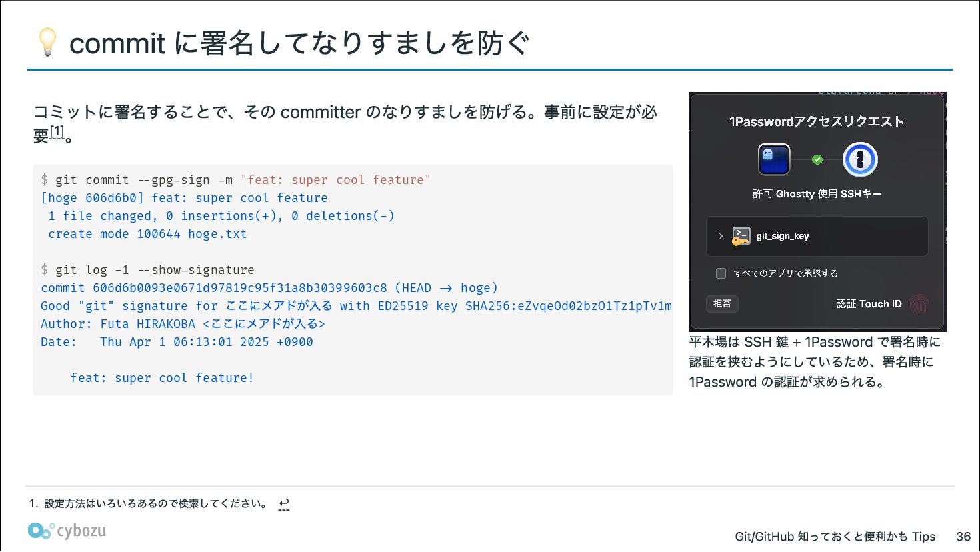Image resolution: width=980 pixels, height=552 pixels.
Task: Click the Touch ID fingerprint icon
Action: click(919, 304)
